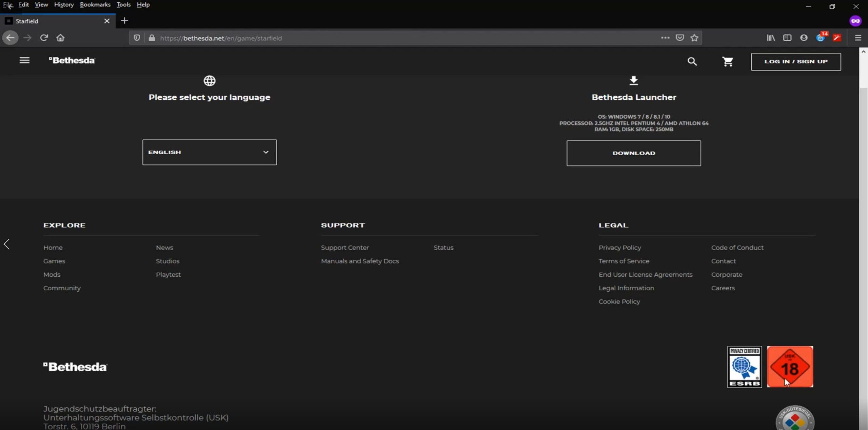Image resolution: width=868 pixels, height=430 pixels.
Task: Close the Starfield tab
Action: coord(107,21)
